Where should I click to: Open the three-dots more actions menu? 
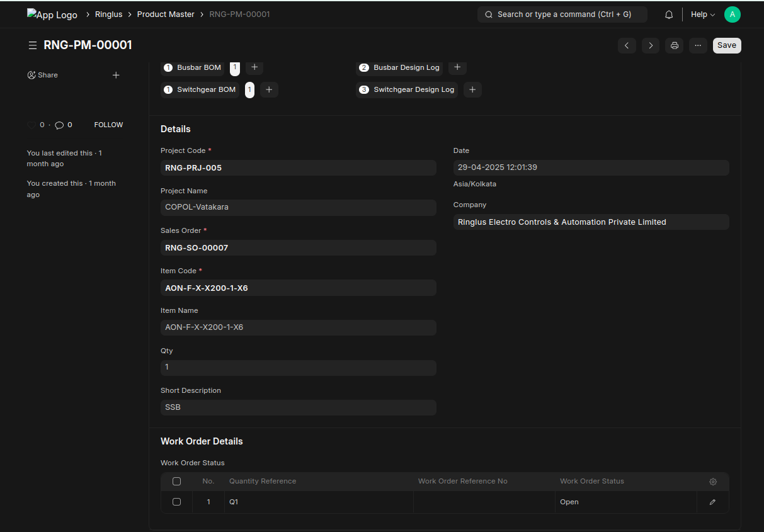pyautogui.click(x=697, y=45)
